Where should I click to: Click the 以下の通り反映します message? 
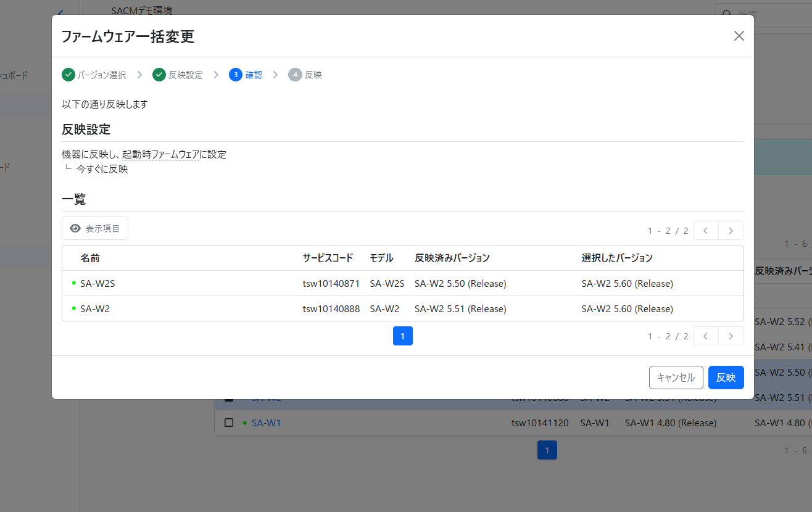tap(105, 104)
